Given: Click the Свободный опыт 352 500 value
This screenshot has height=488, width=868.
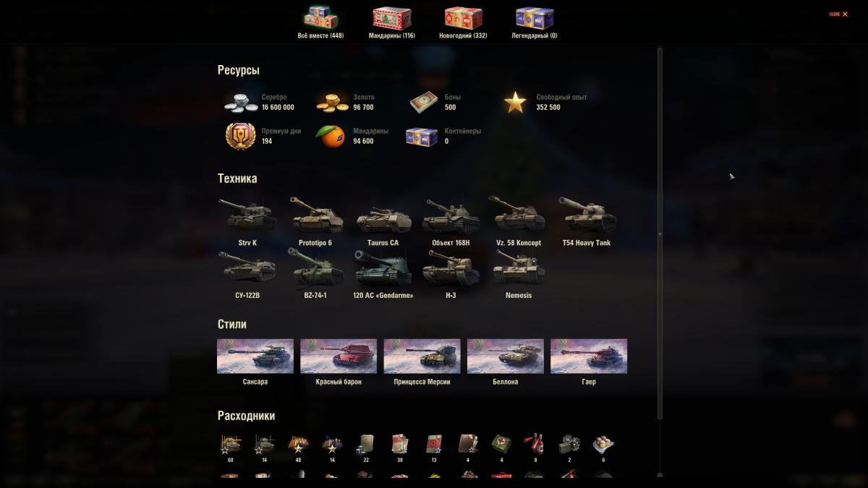Looking at the screenshot, I should [x=548, y=107].
